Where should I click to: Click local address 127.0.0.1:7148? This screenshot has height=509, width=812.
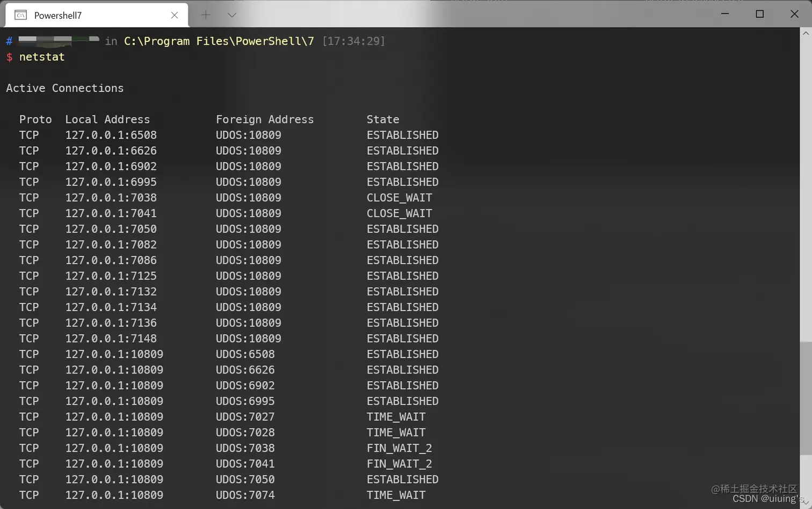(x=111, y=339)
